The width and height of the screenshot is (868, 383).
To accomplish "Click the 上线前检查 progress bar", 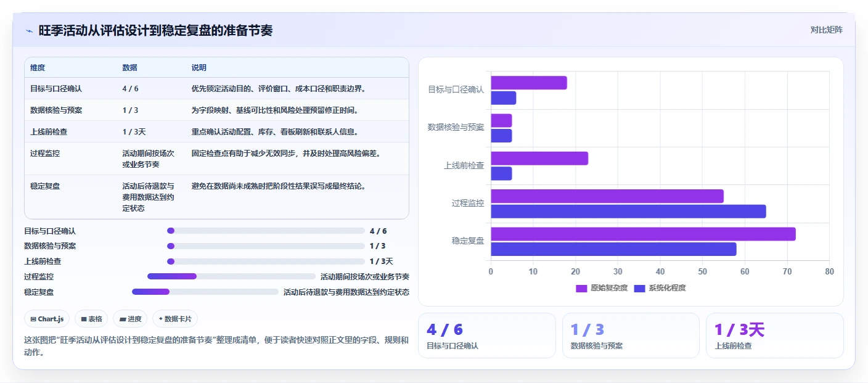I will pyautogui.click(x=266, y=262).
